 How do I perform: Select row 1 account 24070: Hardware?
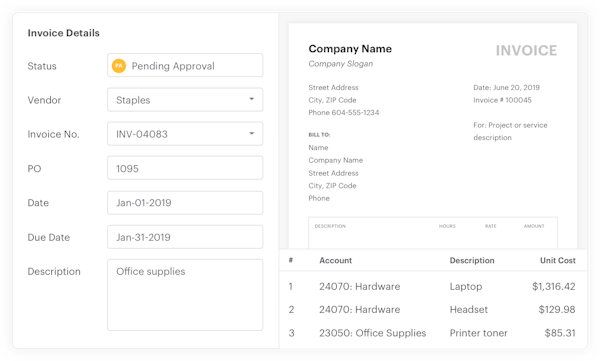click(360, 286)
